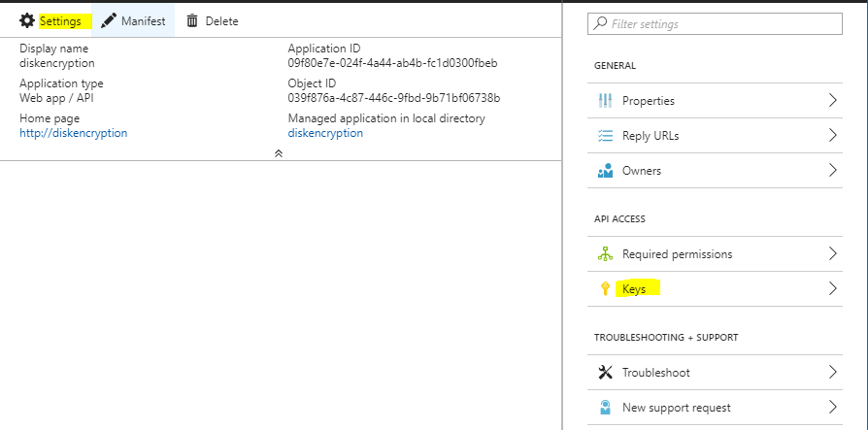Click the Properties sliders icon
The height and width of the screenshot is (430, 868).
tap(605, 101)
